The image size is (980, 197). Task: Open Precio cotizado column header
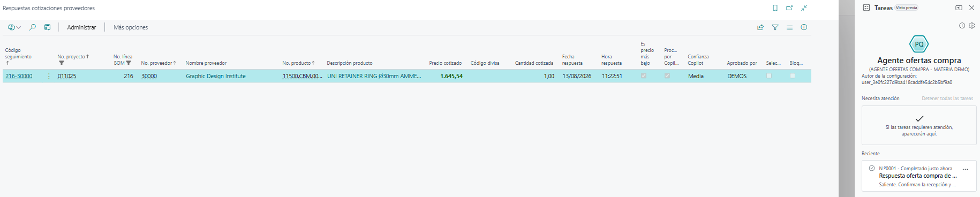[445, 63]
